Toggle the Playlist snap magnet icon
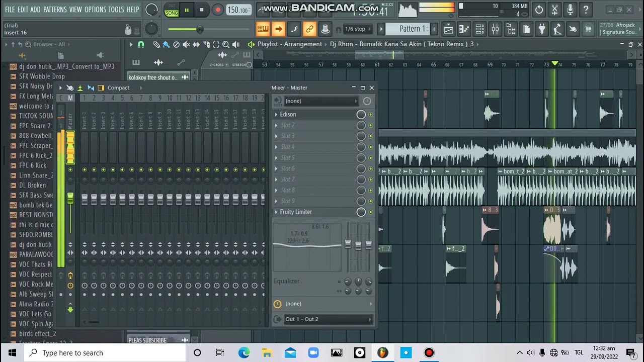The width and height of the screenshot is (644, 362). pos(141,44)
